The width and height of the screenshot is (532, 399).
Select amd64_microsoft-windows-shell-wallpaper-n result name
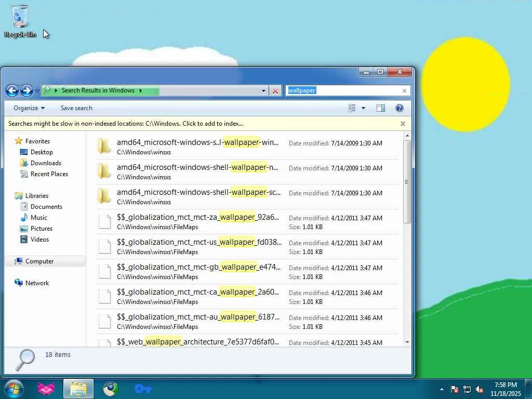tap(197, 167)
